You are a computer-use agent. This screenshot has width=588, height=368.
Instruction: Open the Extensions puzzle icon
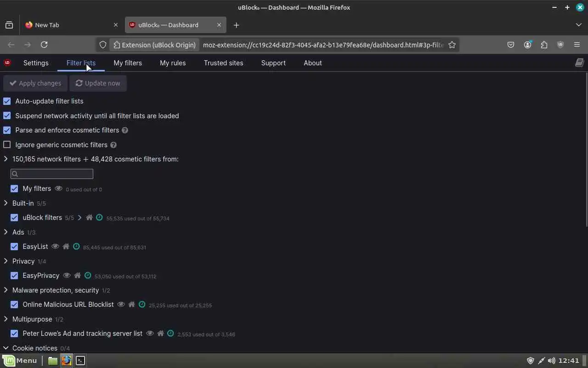point(544,45)
